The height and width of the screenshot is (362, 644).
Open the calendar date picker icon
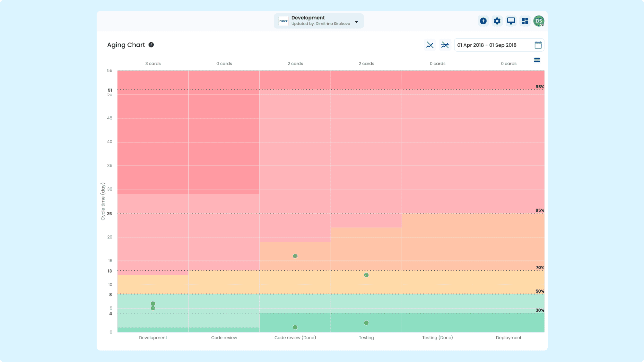pos(538,45)
